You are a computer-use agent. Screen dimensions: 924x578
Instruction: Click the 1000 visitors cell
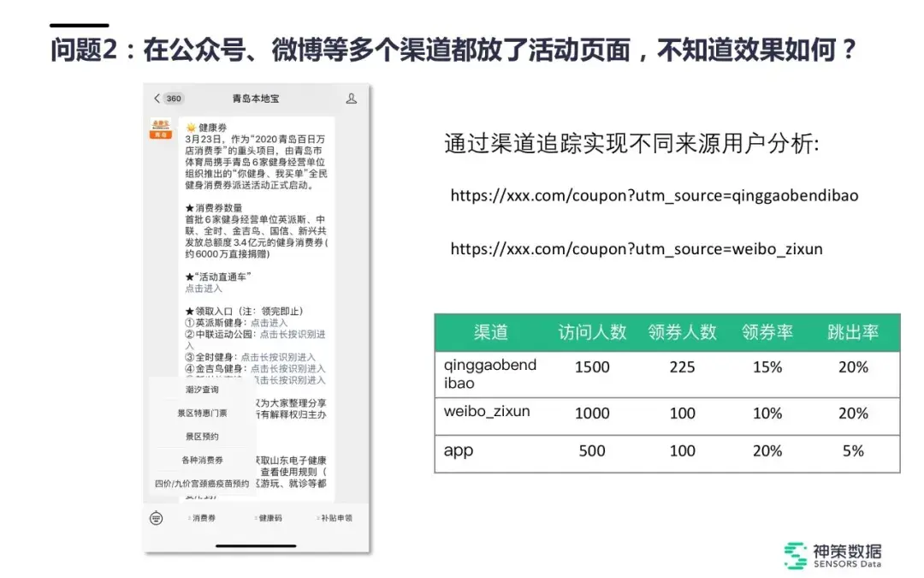coord(592,414)
